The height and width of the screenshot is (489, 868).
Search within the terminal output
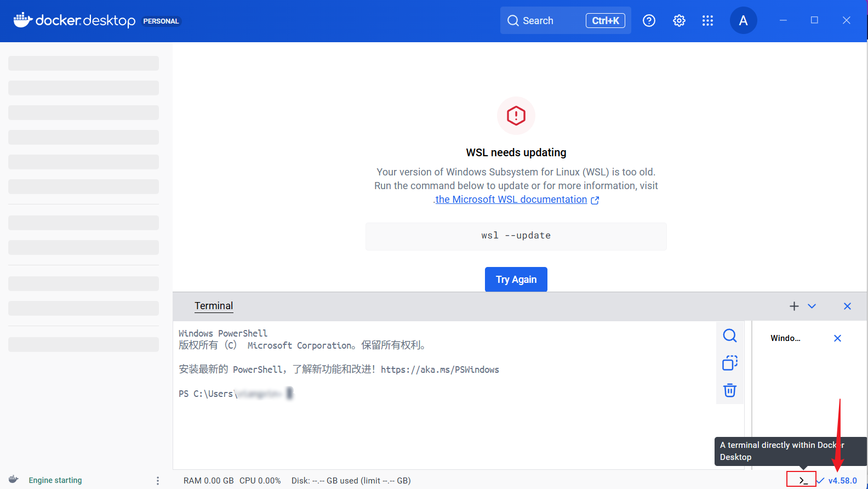[x=730, y=336]
